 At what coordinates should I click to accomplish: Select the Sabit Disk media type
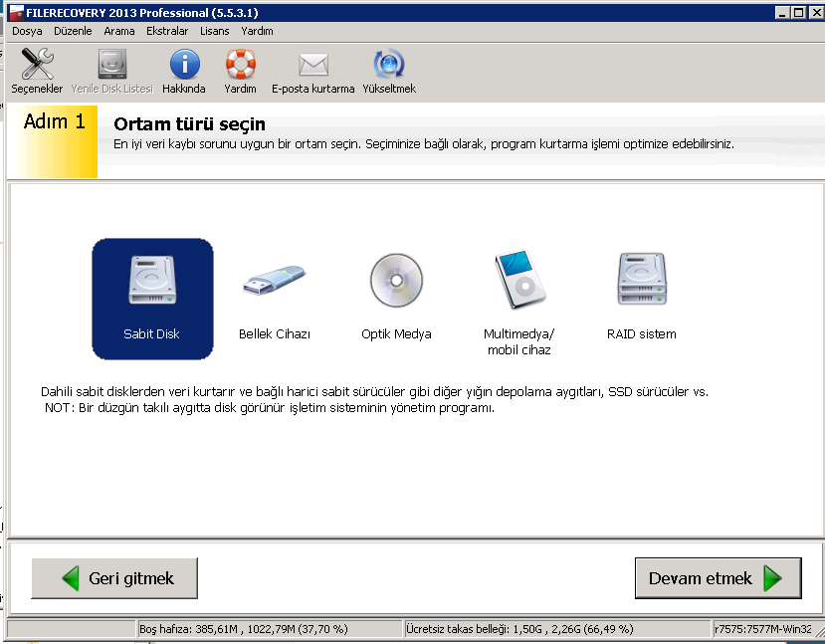(152, 299)
